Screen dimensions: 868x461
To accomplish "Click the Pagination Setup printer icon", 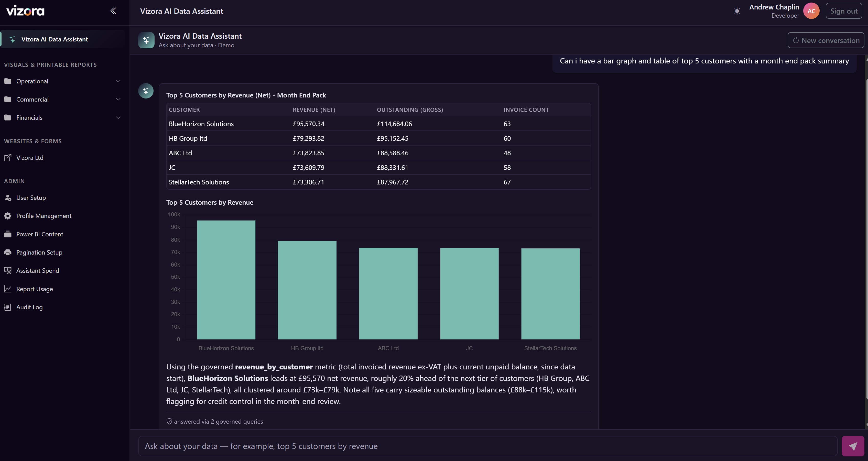I will pos(8,253).
